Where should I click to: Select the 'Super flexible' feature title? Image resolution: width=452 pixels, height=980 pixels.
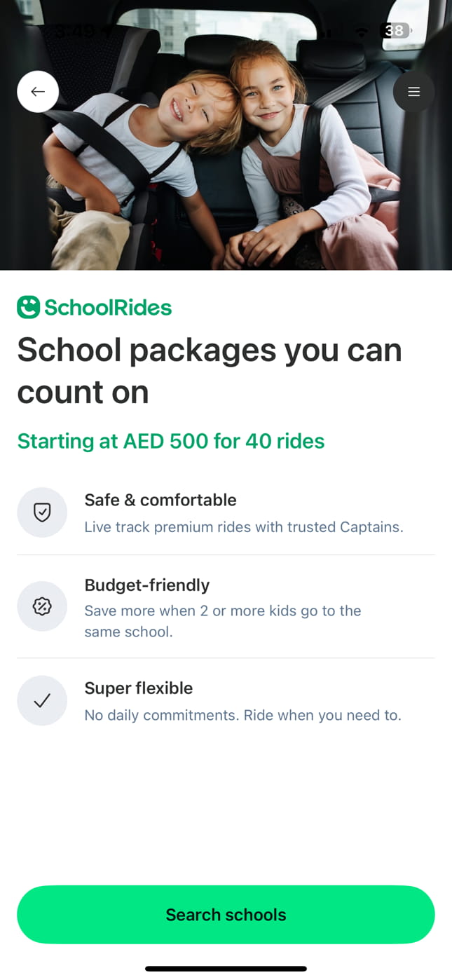click(x=139, y=688)
